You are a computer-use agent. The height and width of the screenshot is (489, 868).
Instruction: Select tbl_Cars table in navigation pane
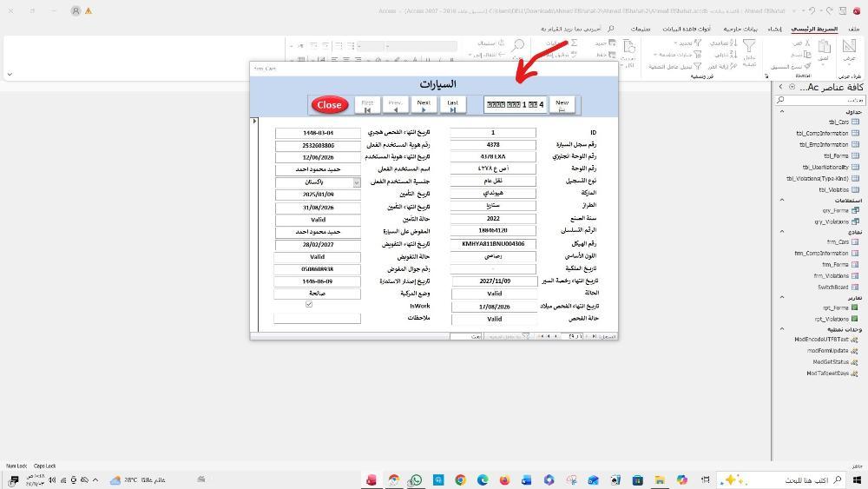(838, 122)
